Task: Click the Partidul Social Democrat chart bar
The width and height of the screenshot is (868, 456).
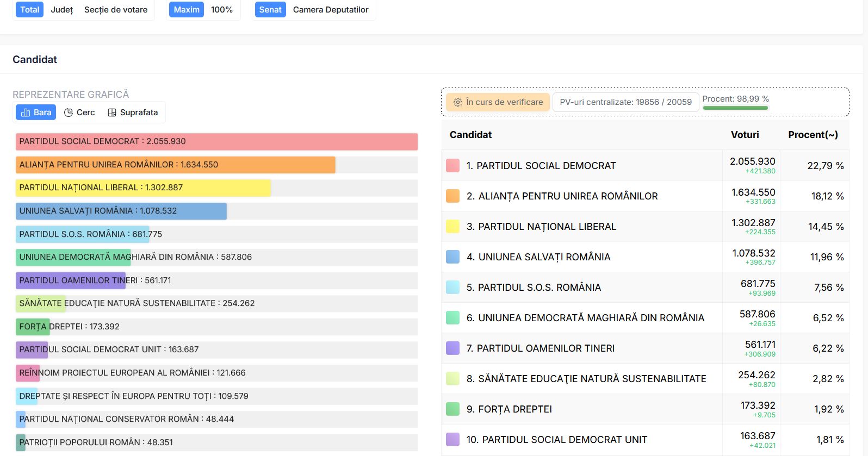Action: [x=216, y=141]
